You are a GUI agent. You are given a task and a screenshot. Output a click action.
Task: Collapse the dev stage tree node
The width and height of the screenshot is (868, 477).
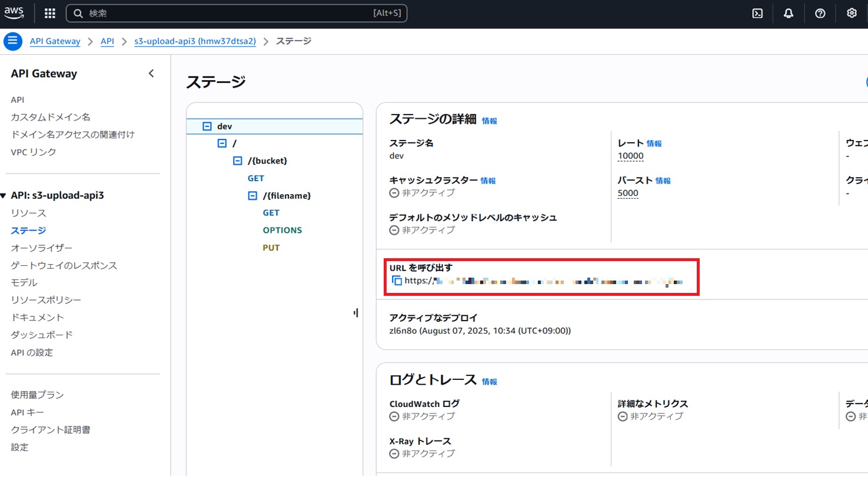207,126
